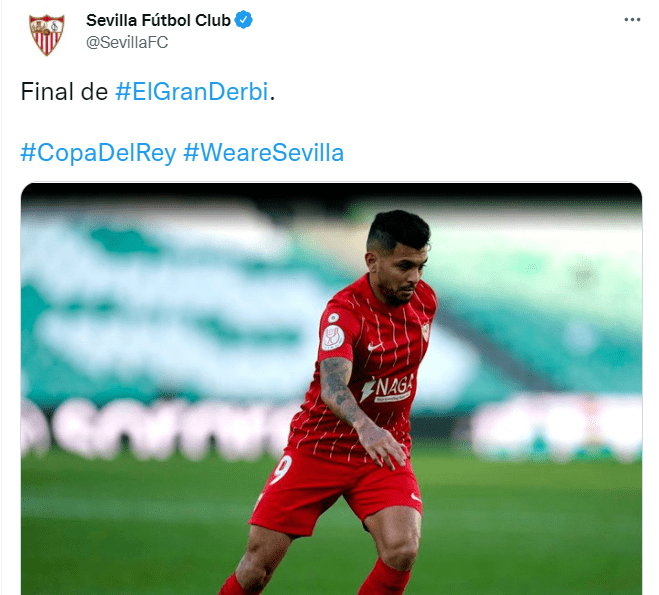The width and height of the screenshot is (659, 595).
Task: Click the blue verified badge checkmark
Action: [243, 20]
